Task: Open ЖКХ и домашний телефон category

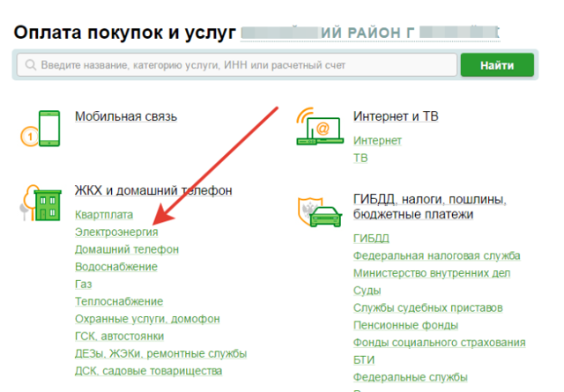Action: [x=153, y=190]
